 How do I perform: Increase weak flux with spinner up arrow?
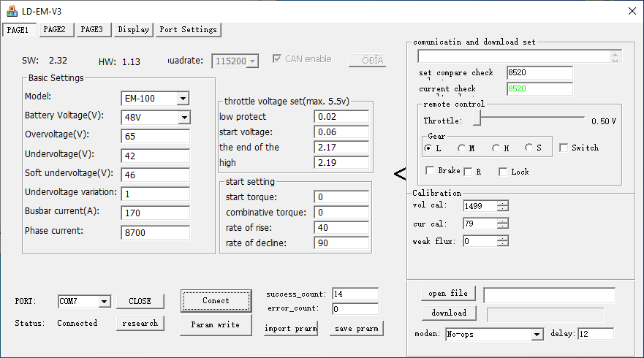click(x=502, y=237)
